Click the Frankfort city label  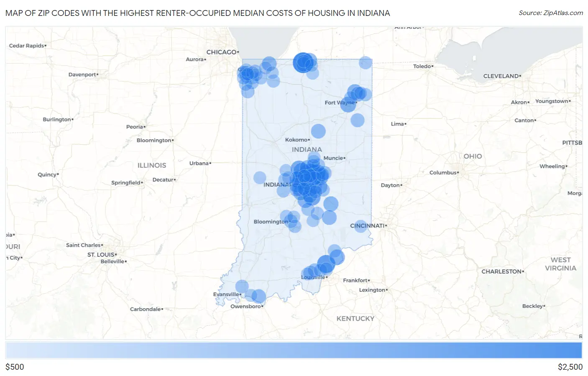(x=355, y=280)
